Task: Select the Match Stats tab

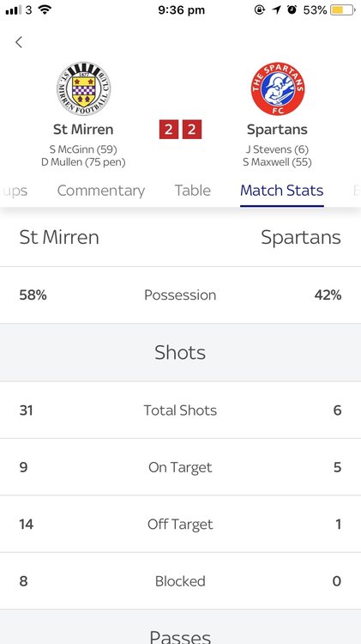Action: (x=282, y=191)
